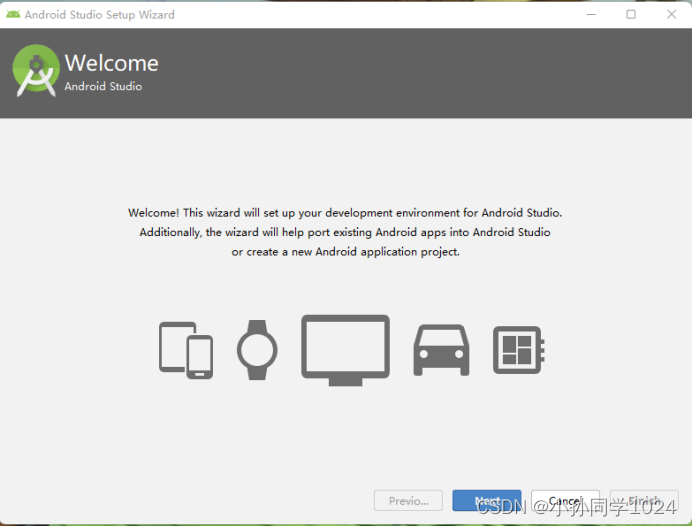The width and height of the screenshot is (692, 526).
Task: Maximize the Setup Wizard window
Action: click(x=631, y=15)
